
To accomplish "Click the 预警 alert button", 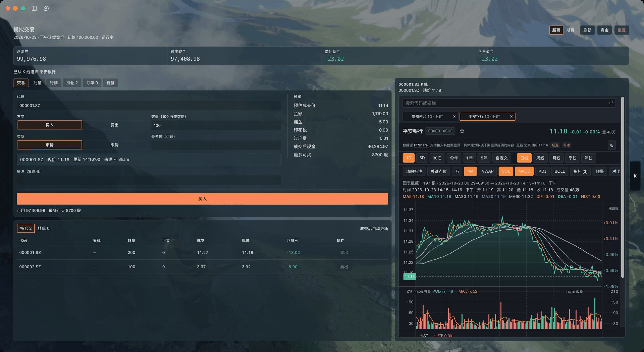I will [x=599, y=171].
